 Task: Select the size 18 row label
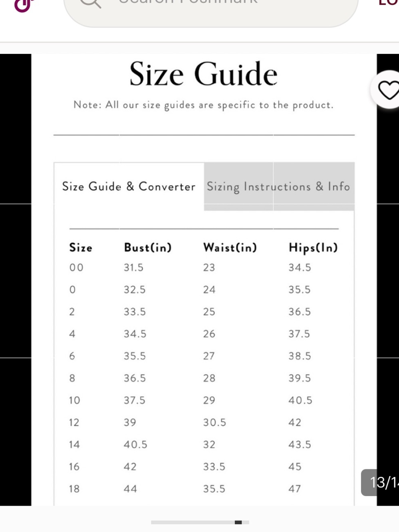74,489
